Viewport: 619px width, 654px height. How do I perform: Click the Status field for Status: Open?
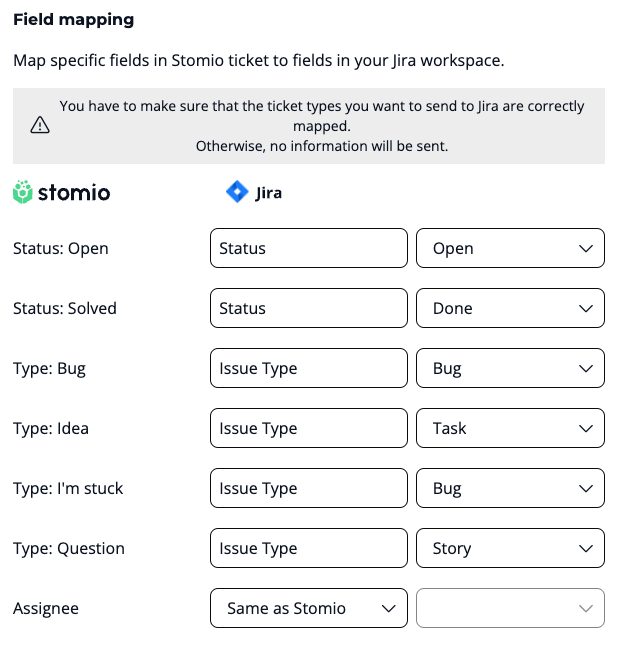309,248
